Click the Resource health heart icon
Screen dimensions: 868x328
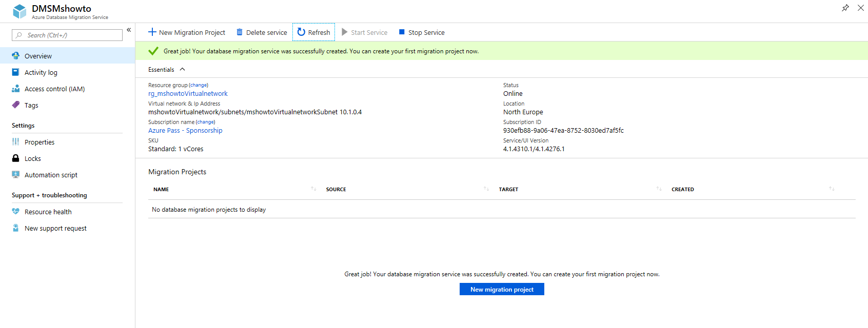point(16,212)
